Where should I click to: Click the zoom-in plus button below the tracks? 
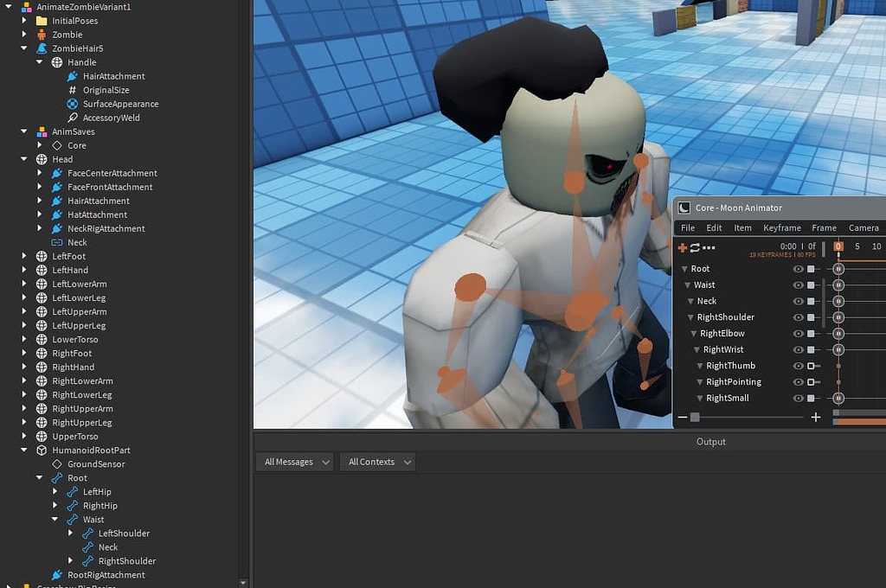(x=815, y=417)
